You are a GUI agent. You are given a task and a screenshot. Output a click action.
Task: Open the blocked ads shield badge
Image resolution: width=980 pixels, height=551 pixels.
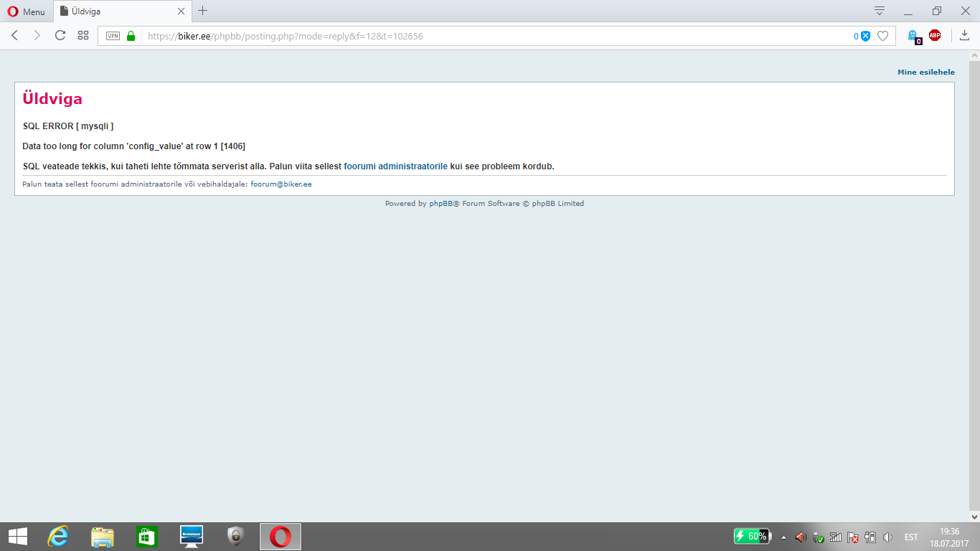[x=865, y=36]
